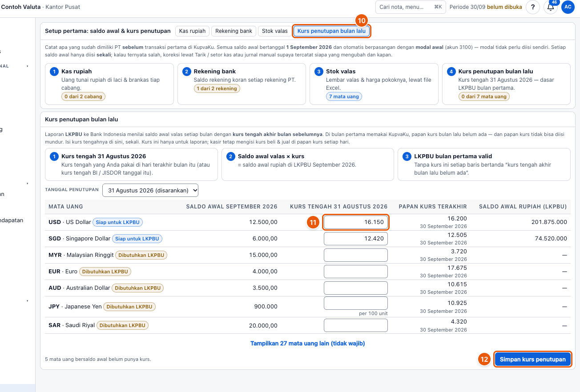
Task: Click the '0 dari 2 cabang' badge
Action: point(84,96)
